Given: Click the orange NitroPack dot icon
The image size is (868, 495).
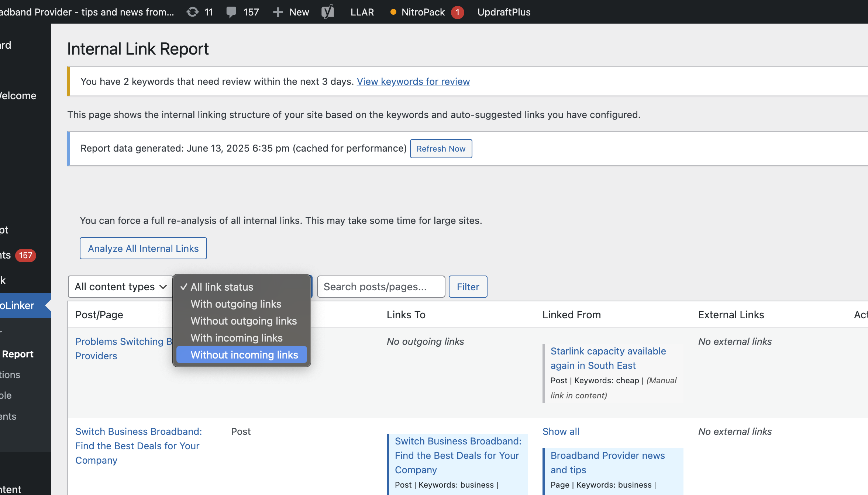Looking at the screenshot, I should 392,12.
